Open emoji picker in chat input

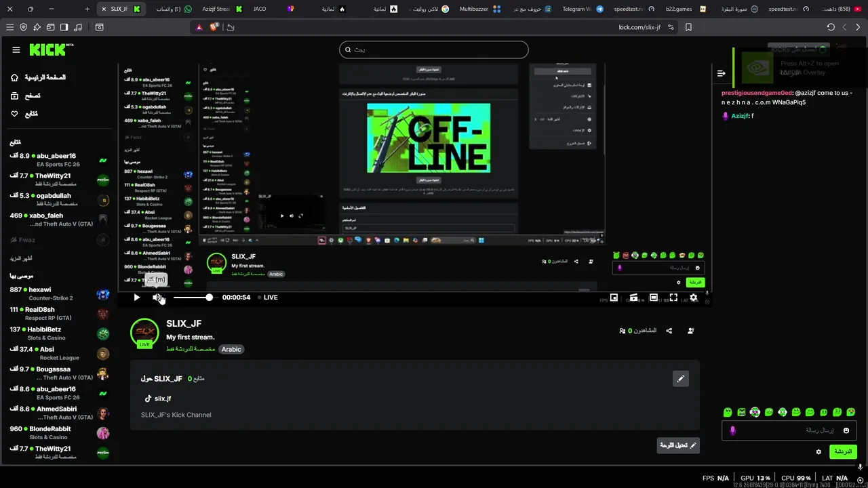[846, 430]
